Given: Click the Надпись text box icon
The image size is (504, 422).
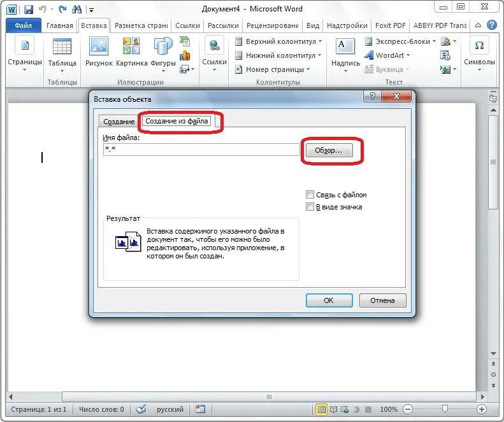Looking at the screenshot, I should [345, 46].
